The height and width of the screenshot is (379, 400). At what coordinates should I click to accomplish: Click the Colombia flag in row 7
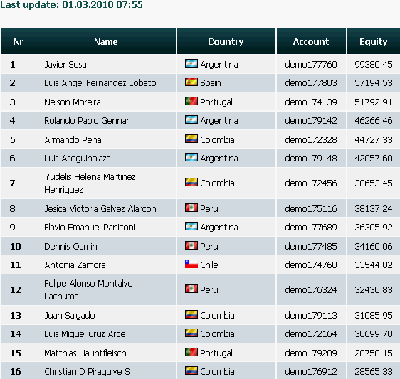191,182
